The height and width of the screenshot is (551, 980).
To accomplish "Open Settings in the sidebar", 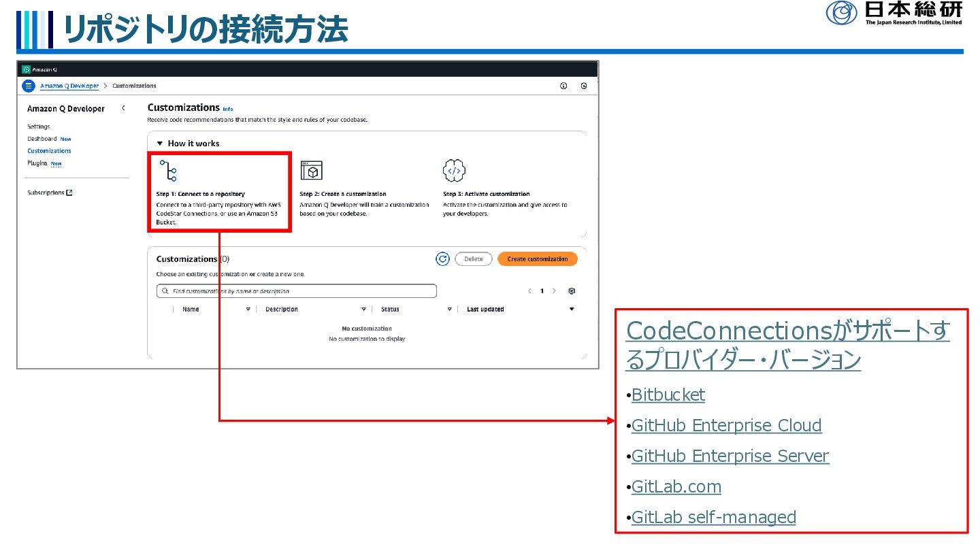I will (x=38, y=127).
